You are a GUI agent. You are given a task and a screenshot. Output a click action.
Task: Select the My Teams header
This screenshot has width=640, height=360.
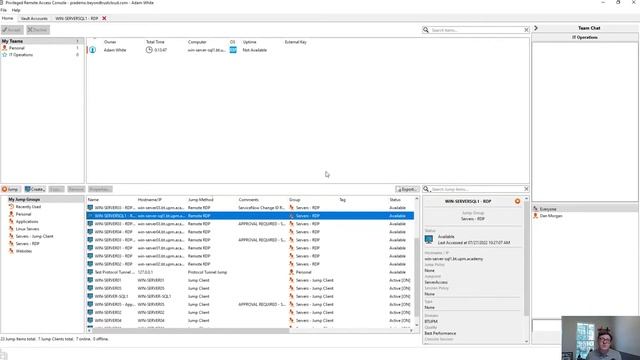tap(42, 41)
